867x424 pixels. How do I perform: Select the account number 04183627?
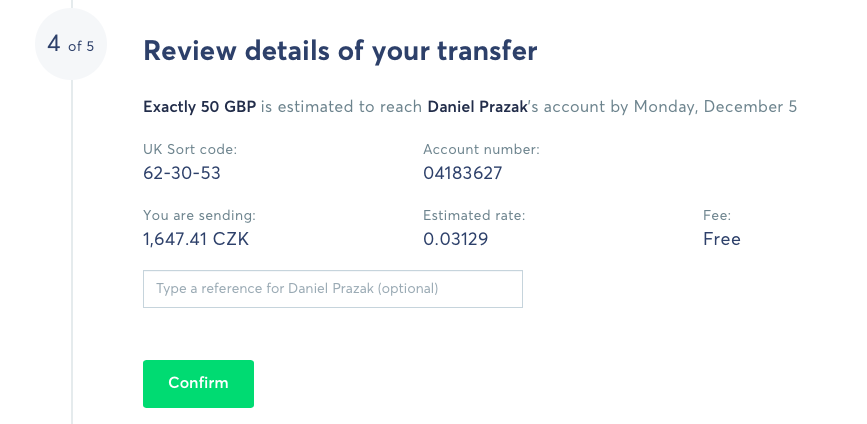pos(462,173)
